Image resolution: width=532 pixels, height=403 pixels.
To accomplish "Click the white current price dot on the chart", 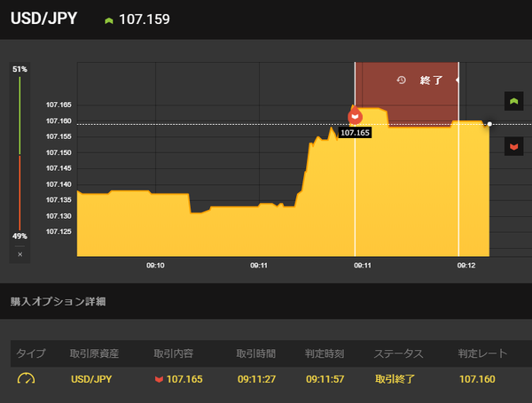I will pyautogui.click(x=489, y=124).
